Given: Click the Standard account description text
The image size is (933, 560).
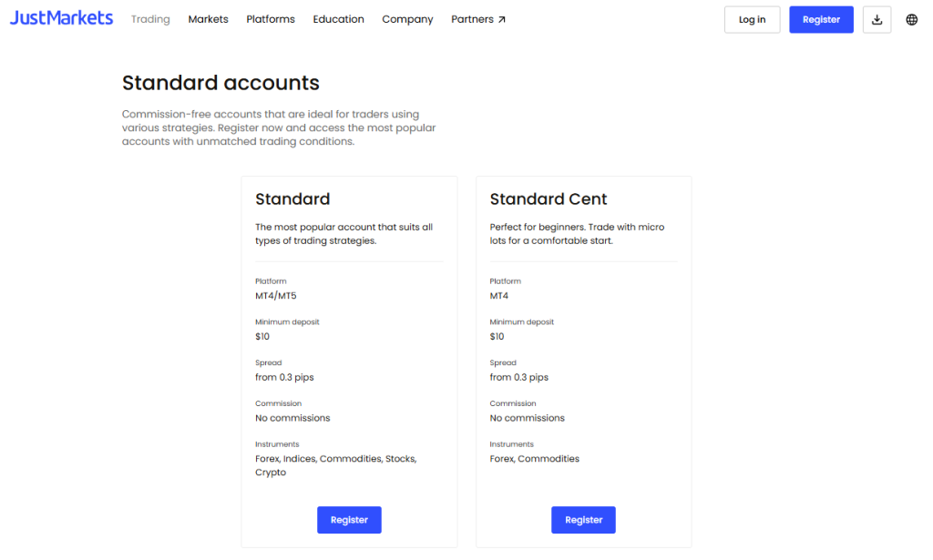Looking at the screenshot, I should tap(347, 233).
